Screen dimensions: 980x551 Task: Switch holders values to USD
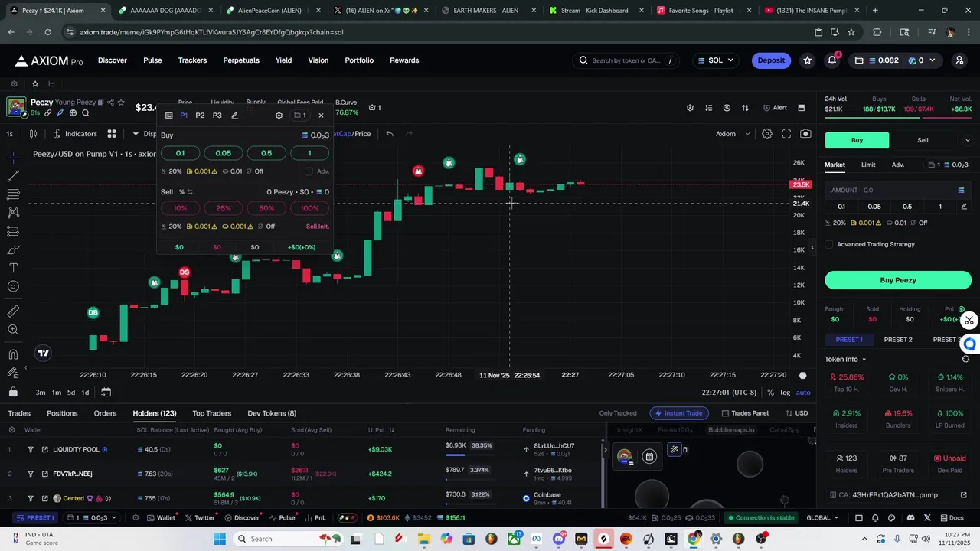(x=797, y=413)
